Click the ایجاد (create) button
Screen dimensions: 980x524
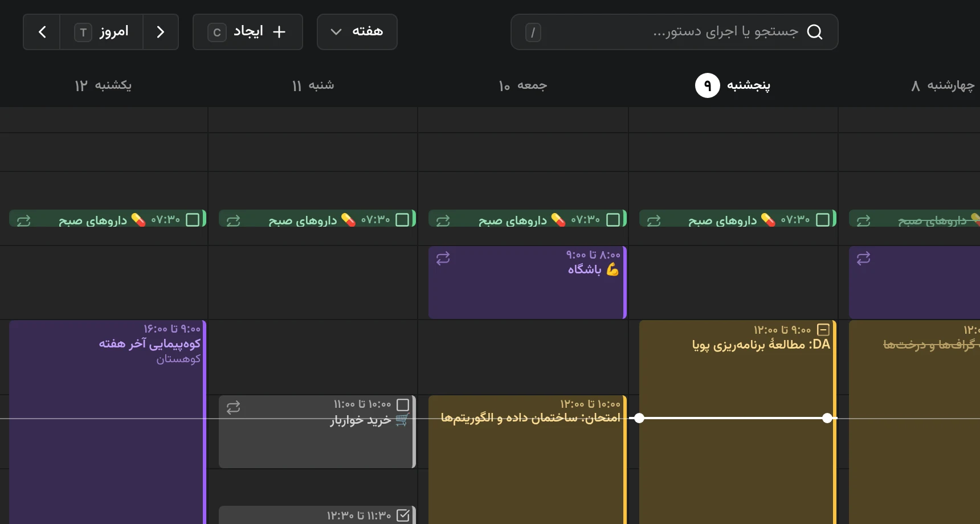248,32
